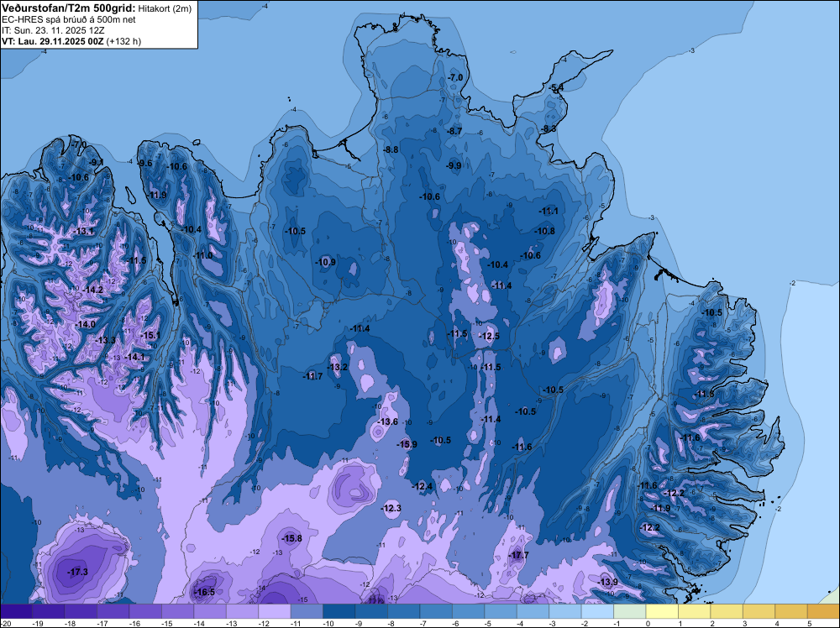This screenshot has height=628, width=840.
Task: Click the 3 label in the bottom color scale
Action: point(744,623)
